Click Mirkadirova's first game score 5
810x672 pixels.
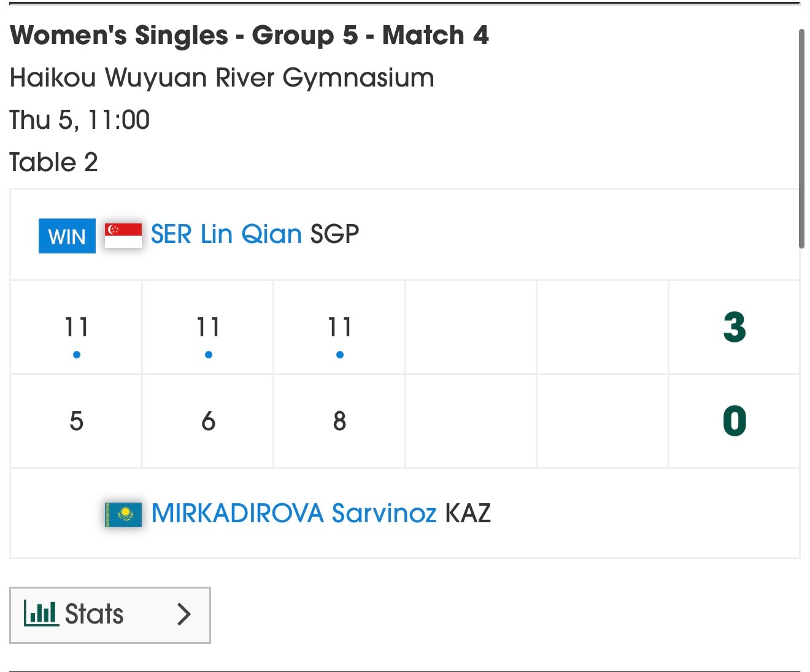76,421
